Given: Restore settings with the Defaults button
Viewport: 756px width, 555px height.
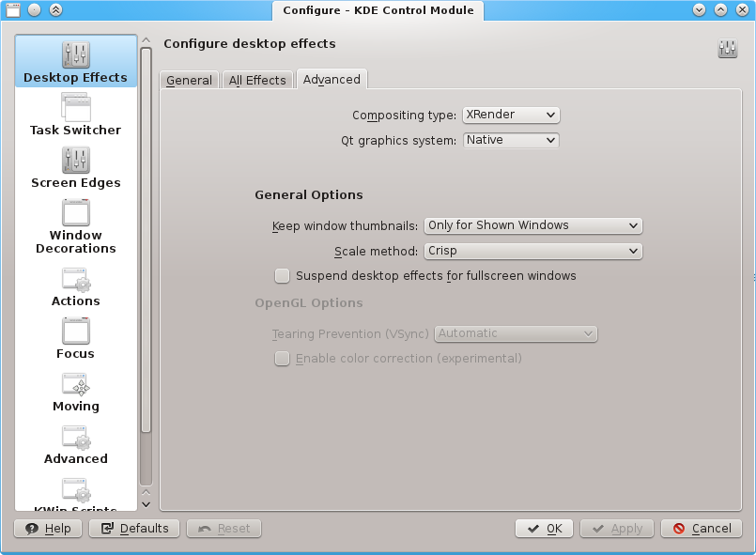Looking at the screenshot, I should click(134, 529).
